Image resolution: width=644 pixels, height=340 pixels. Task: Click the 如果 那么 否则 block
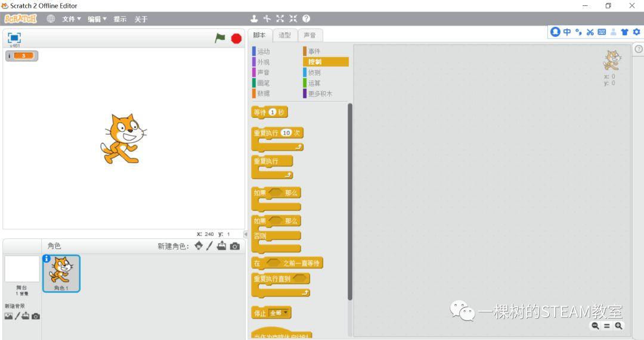coord(276,234)
